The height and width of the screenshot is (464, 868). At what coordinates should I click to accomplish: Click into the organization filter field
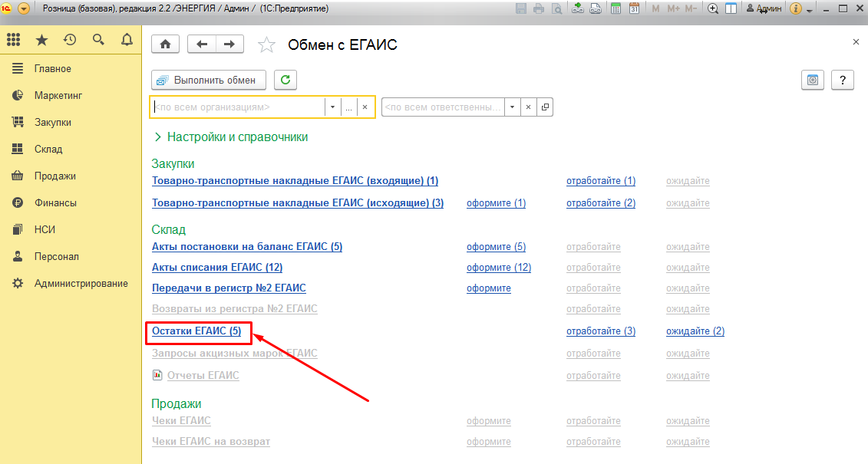(238, 107)
